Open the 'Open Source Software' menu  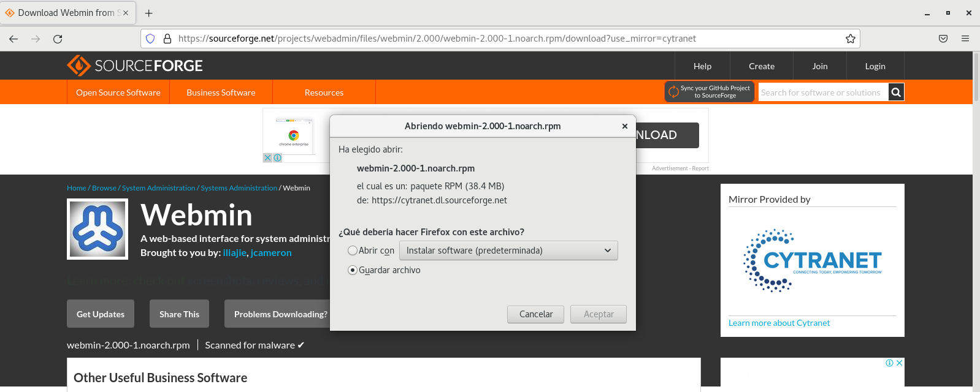point(118,92)
